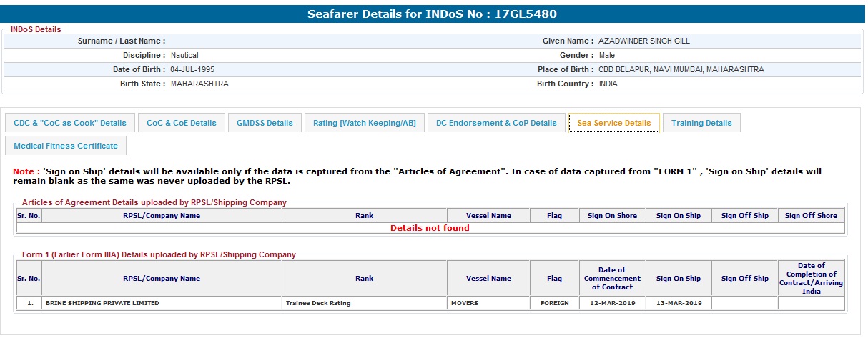Image resolution: width=868 pixels, height=348 pixels.
Task: Click the 13-MAR-2019 sign on ship cell
Action: [x=678, y=303]
